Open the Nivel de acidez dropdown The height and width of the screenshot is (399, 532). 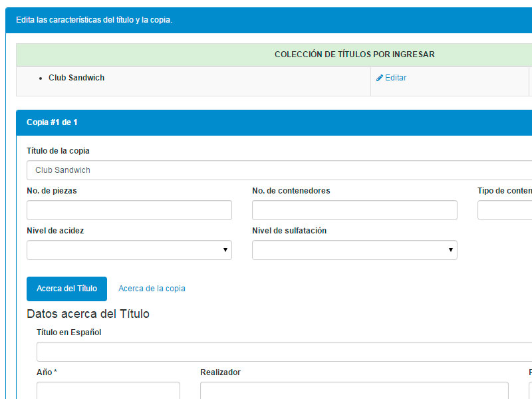pos(129,250)
